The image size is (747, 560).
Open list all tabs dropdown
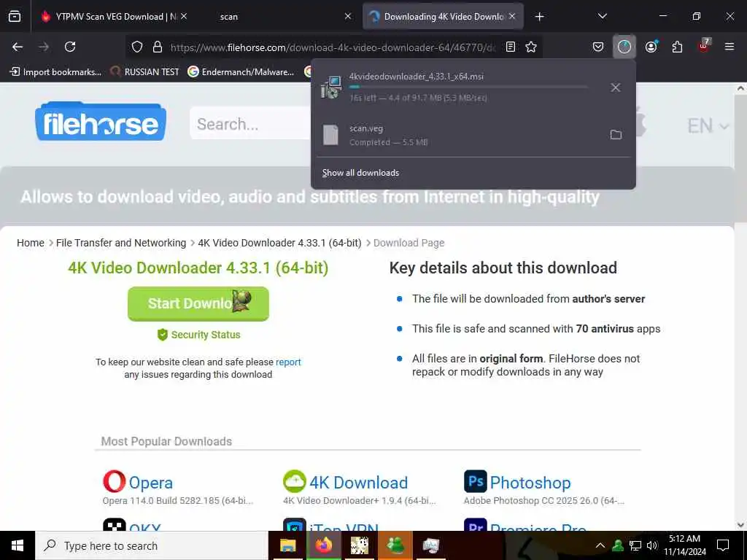coord(602,16)
